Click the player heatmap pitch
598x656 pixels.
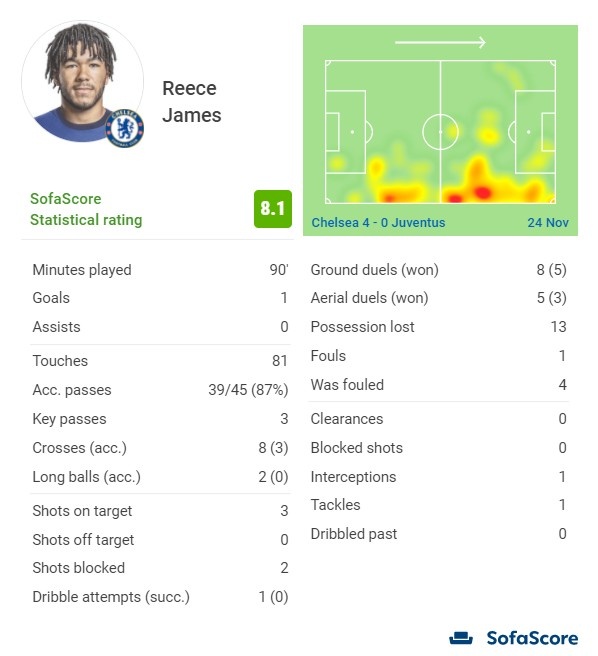coord(440,132)
